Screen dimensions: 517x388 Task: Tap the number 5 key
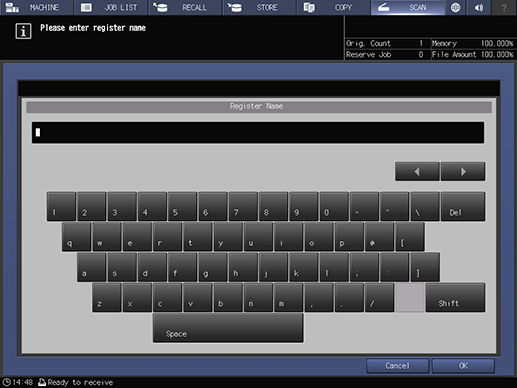point(182,206)
